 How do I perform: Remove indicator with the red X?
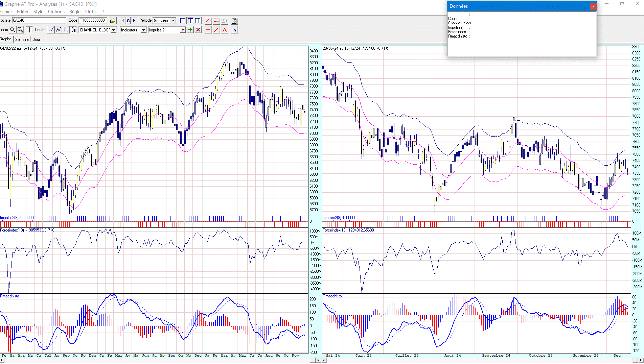(199, 30)
